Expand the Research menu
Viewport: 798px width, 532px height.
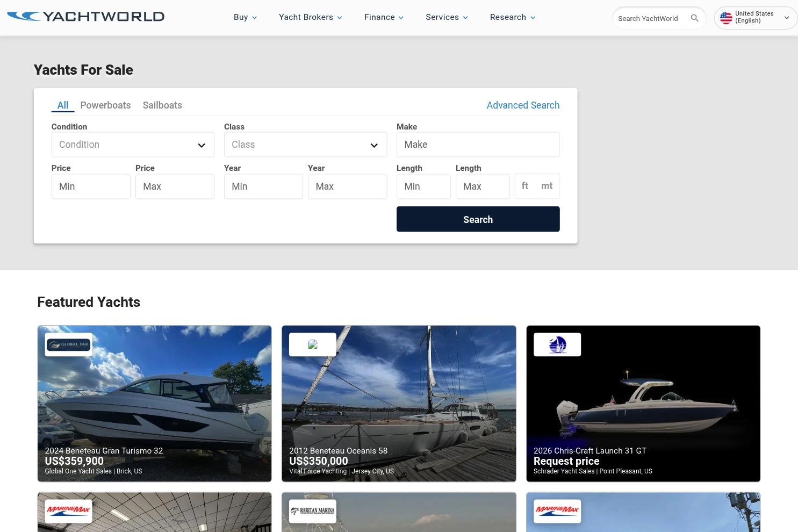(513, 17)
